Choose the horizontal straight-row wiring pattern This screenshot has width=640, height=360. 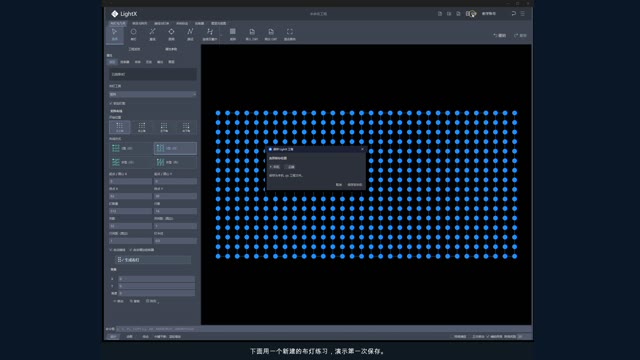[131, 148]
